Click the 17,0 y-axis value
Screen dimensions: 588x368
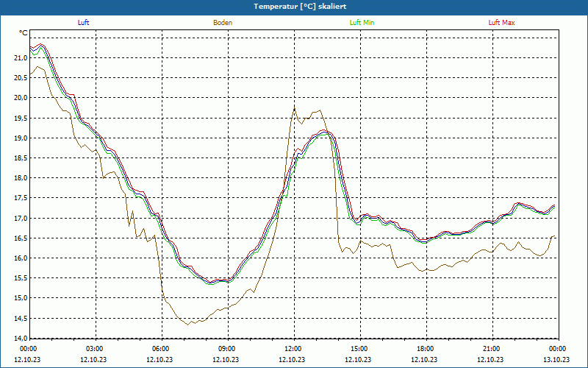(x=21, y=218)
